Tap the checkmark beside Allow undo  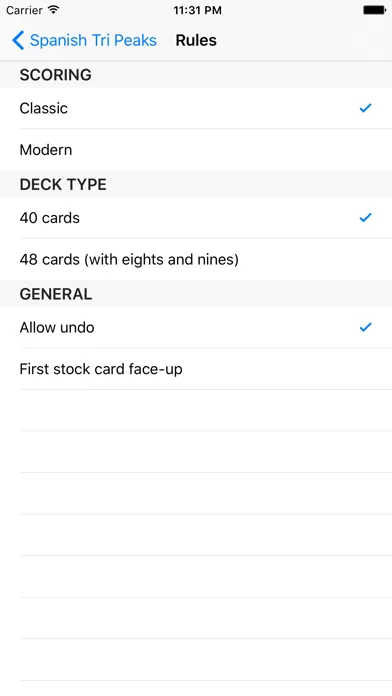click(365, 327)
